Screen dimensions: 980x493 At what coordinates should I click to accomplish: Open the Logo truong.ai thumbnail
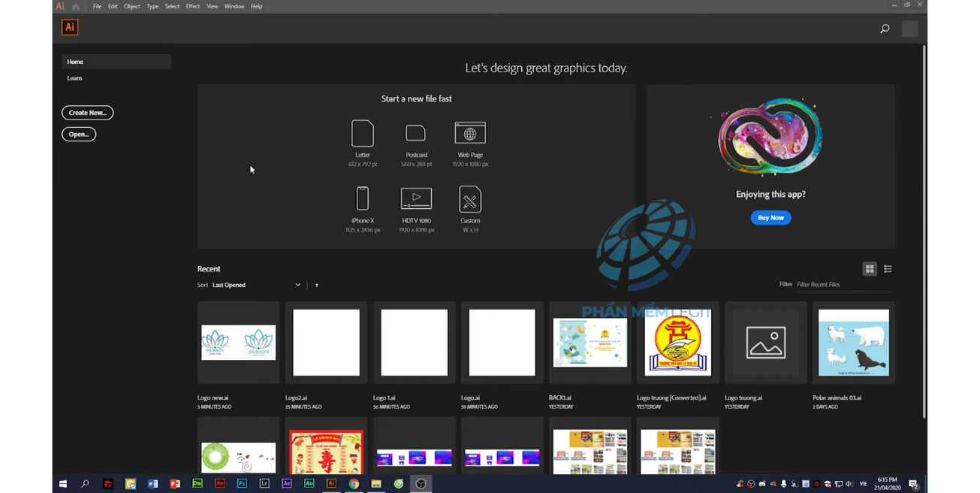[x=765, y=343]
